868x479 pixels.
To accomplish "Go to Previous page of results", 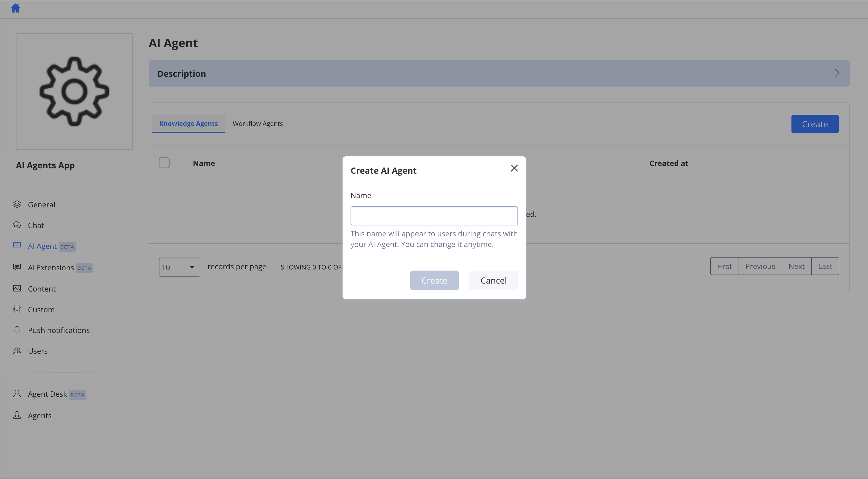I will point(760,266).
